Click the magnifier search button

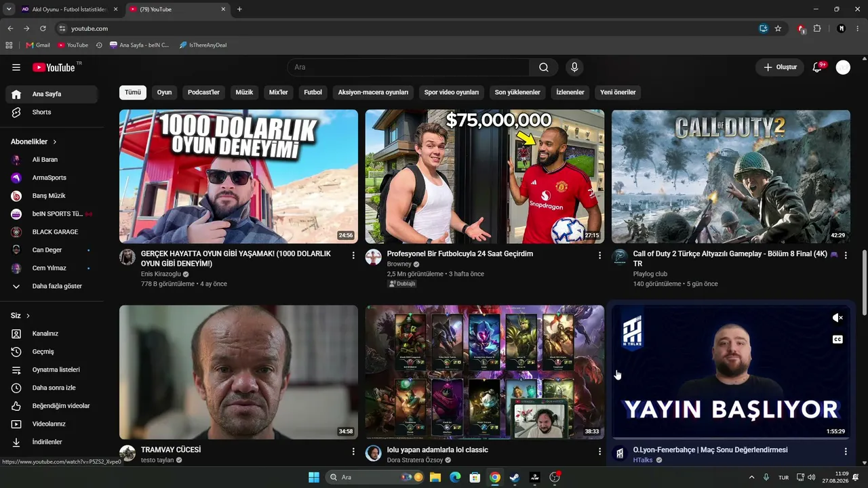pos(544,67)
